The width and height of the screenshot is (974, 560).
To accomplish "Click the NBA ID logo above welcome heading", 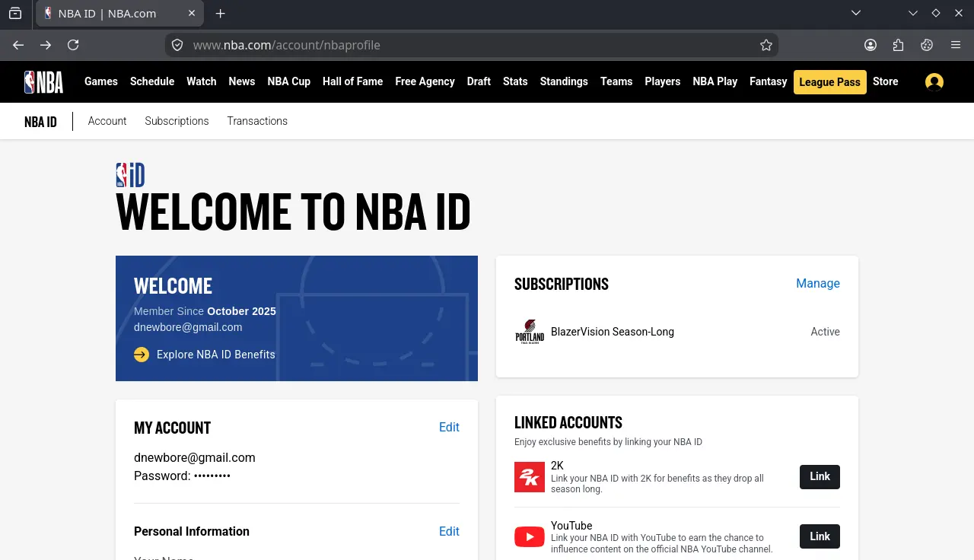I will (130, 175).
